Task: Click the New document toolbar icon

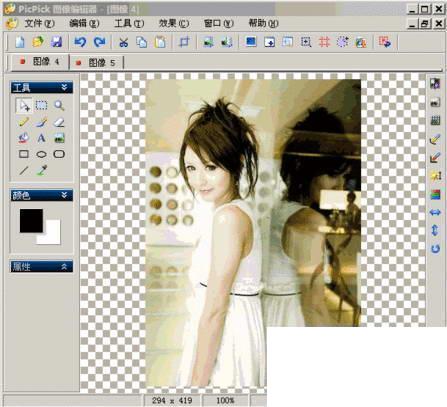Action: [20, 42]
